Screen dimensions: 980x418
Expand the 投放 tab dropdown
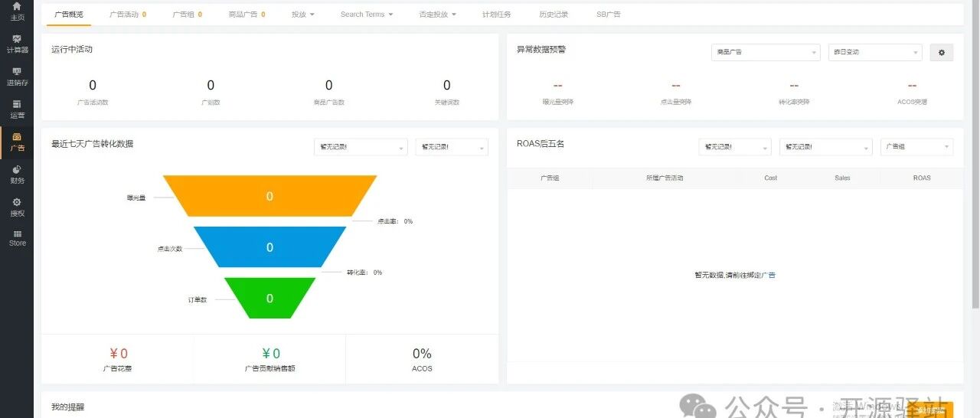point(303,15)
